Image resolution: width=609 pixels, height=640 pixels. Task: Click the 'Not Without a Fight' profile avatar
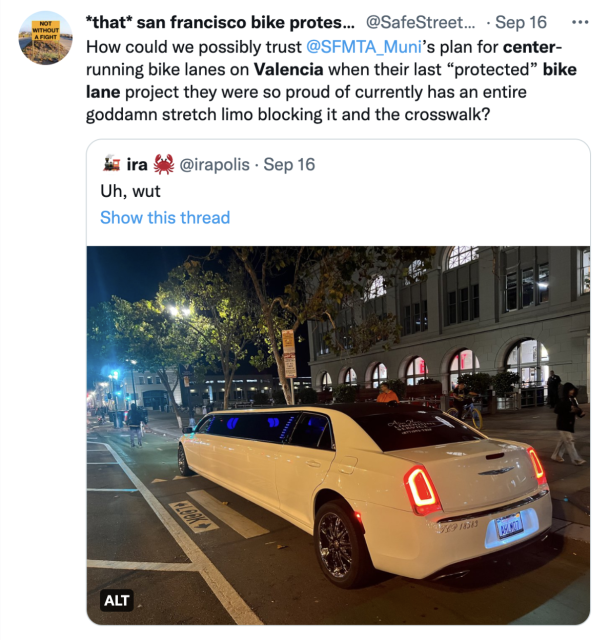coord(45,38)
